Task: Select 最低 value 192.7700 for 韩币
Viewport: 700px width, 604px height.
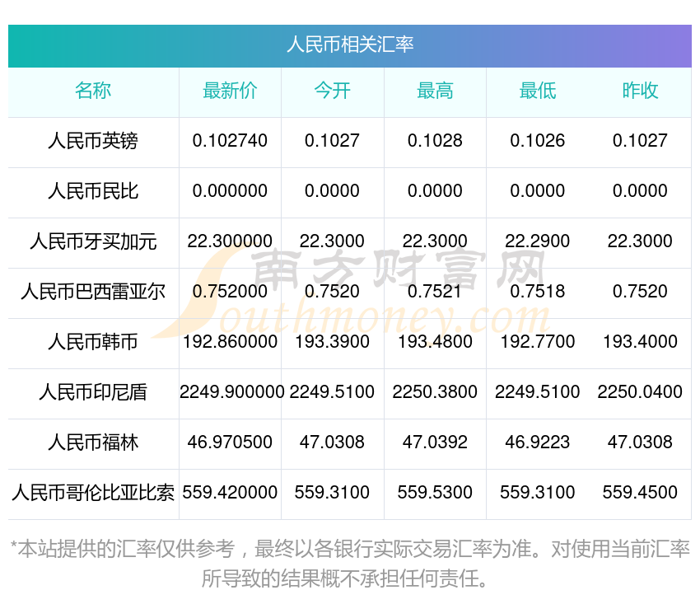Action: tap(538, 342)
